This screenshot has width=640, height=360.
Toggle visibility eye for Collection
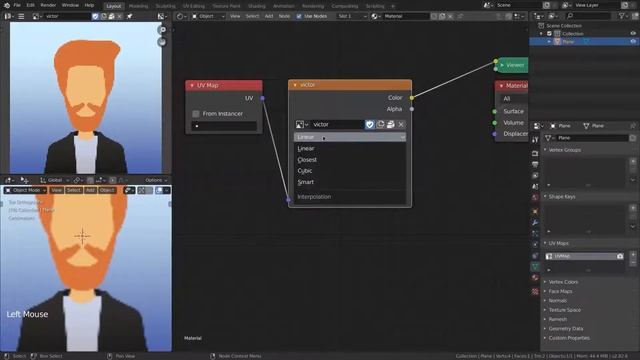click(633, 33)
